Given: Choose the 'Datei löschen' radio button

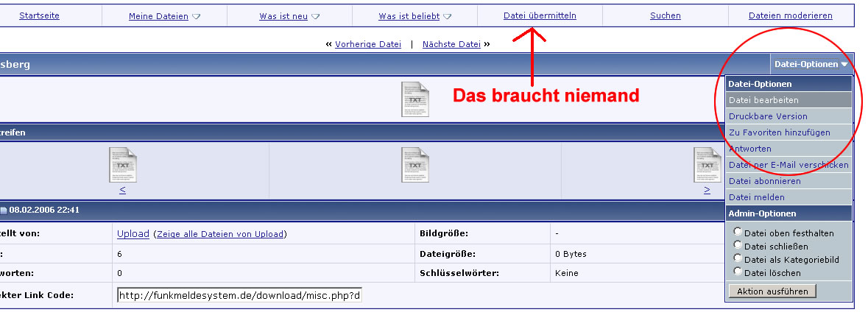Looking at the screenshot, I should (738, 272).
